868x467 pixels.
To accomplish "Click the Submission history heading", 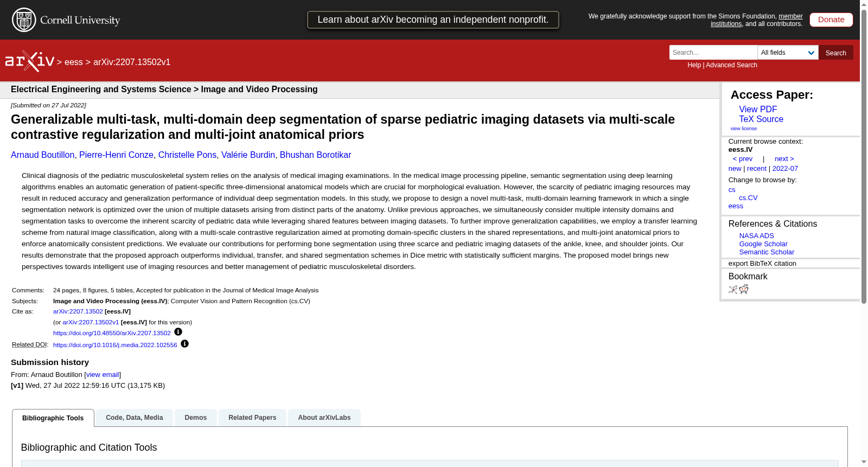I will point(50,362).
